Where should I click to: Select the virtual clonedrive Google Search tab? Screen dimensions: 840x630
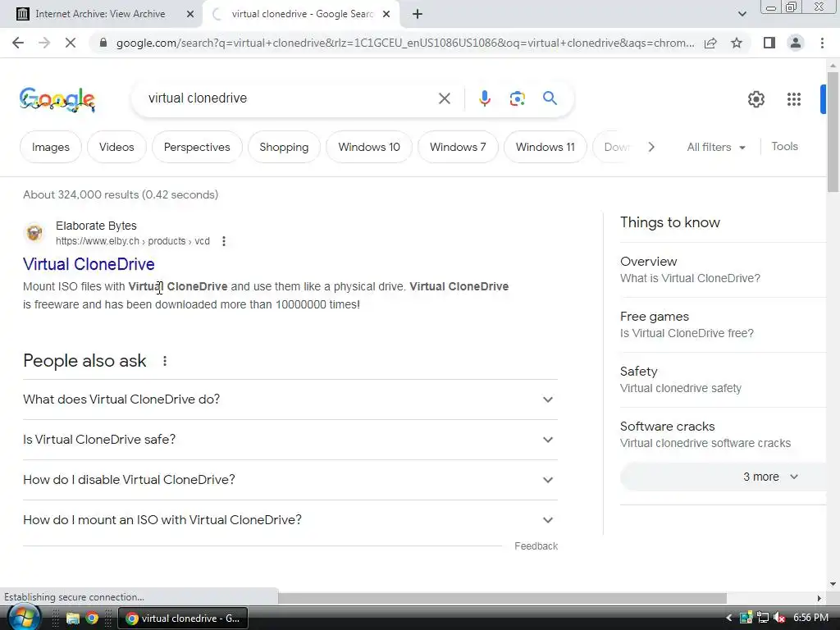click(301, 14)
